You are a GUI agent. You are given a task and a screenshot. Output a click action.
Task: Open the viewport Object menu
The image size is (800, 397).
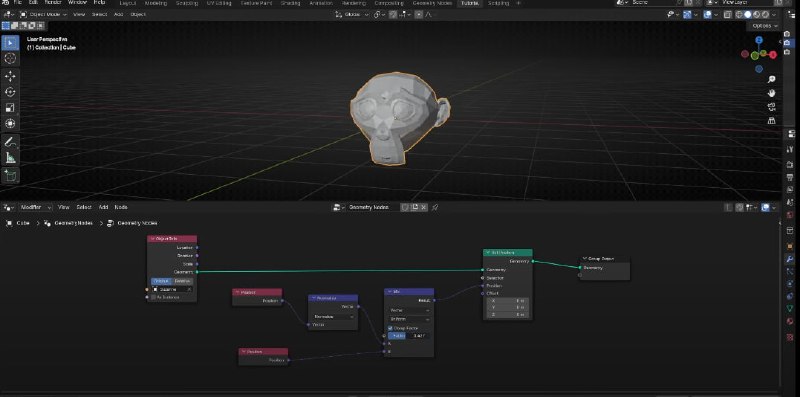138,14
